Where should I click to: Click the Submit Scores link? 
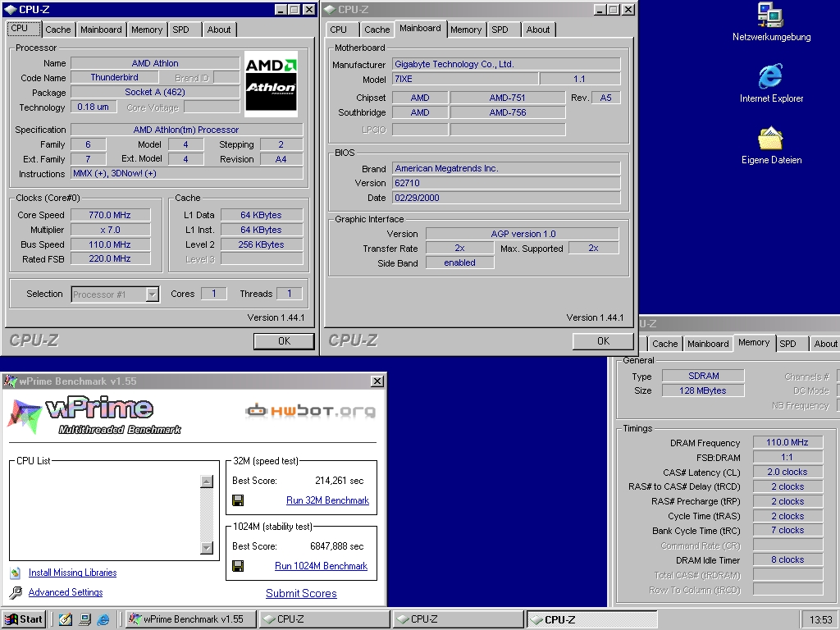301,594
